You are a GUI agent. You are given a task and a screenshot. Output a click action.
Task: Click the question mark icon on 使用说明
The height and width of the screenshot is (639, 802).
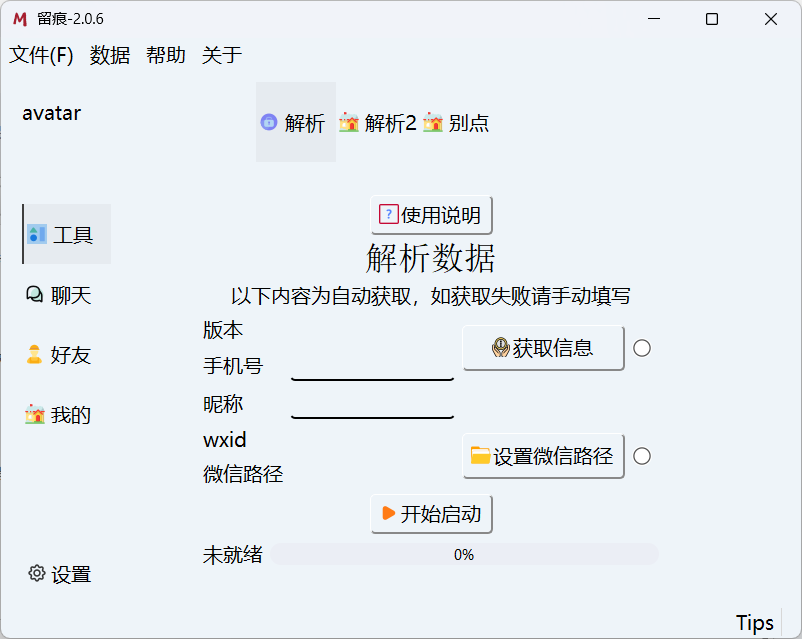(x=388, y=214)
